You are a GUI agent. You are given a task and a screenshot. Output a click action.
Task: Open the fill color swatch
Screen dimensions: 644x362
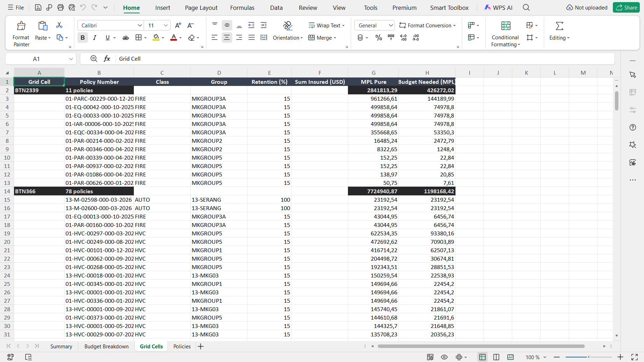point(156,38)
